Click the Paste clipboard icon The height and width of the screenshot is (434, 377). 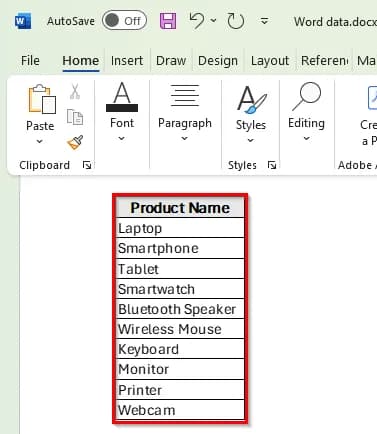42,99
